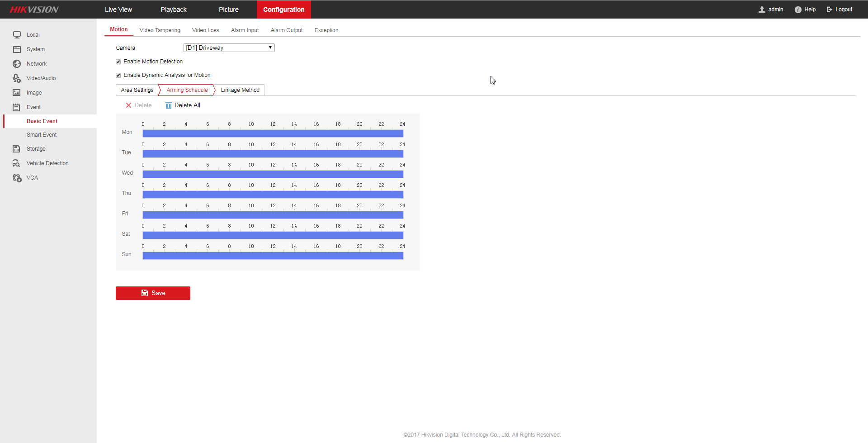The image size is (868, 443).
Task: Click Delete All schedule button
Action: (x=183, y=105)
